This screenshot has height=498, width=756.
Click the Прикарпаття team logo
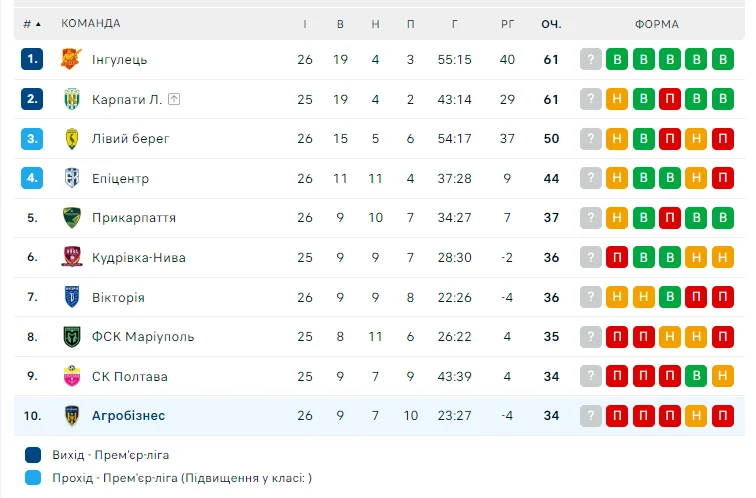(x=71, y=218)
